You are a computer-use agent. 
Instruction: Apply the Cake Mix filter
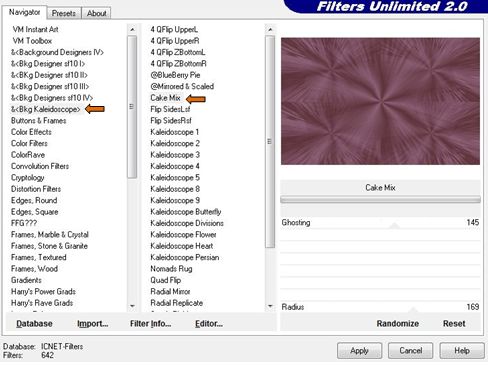tap(359, 351)
